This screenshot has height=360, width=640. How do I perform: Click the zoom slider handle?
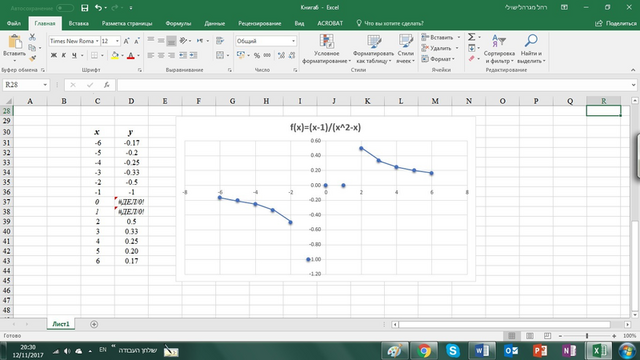pyautogui.click(x=587, y=336)
